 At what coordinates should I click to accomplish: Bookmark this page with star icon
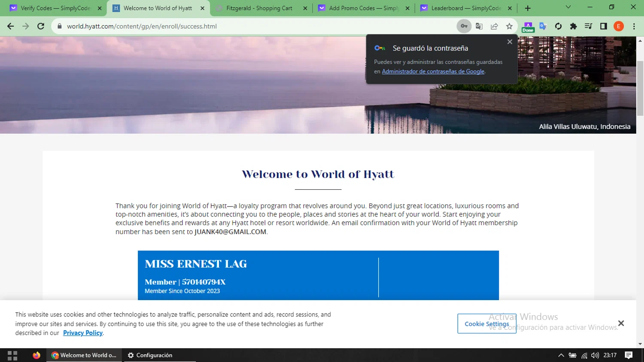[x=509, y=26]
